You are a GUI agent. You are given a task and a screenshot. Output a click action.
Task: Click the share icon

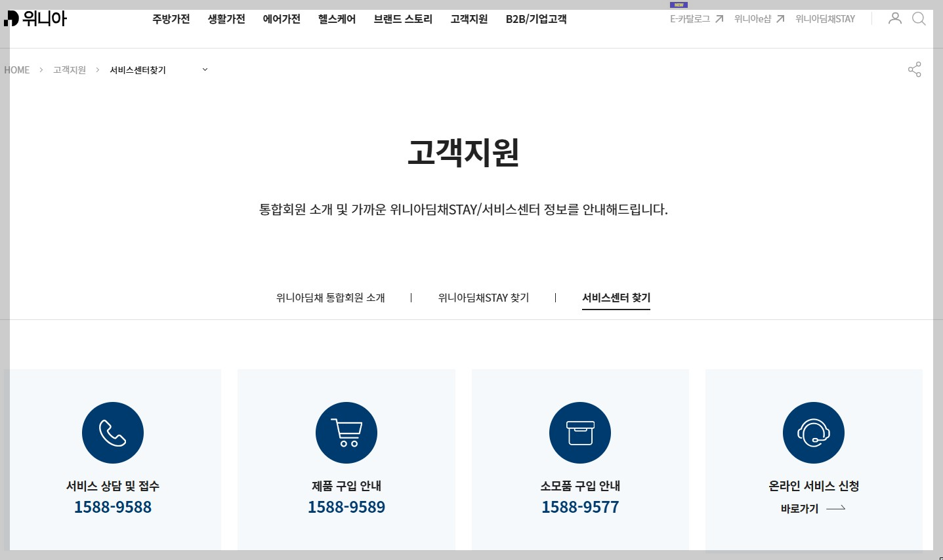(x=914, y=70)
